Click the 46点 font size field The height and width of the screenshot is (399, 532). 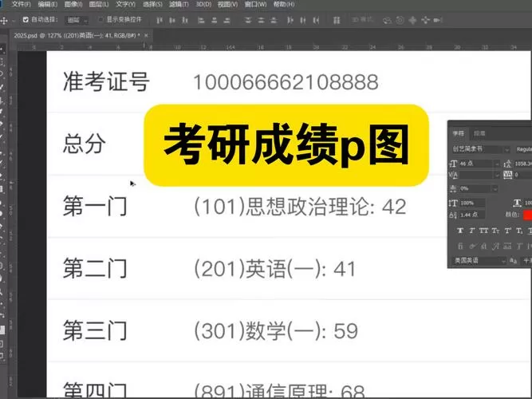click(475, 164)
